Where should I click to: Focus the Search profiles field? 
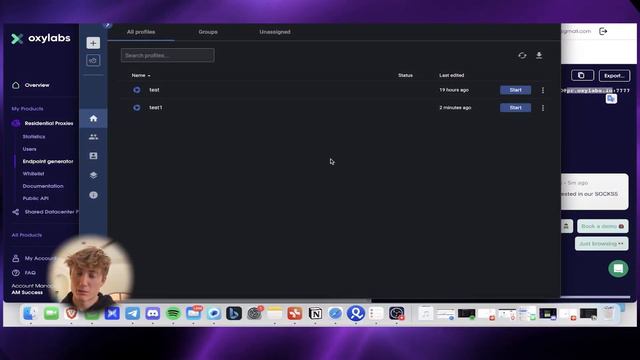point(167,55)
